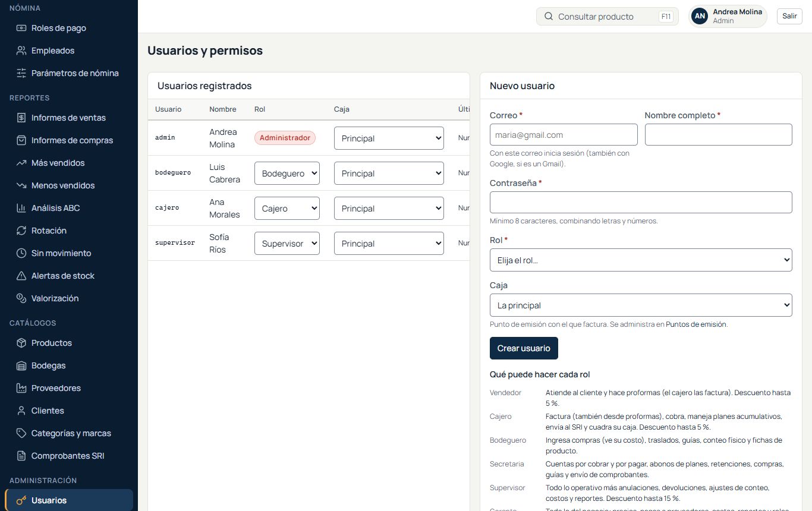Open La principal Caja dropdown
Image resolution: width=812 pixels, height=511 pixels.
click(641, 305)
